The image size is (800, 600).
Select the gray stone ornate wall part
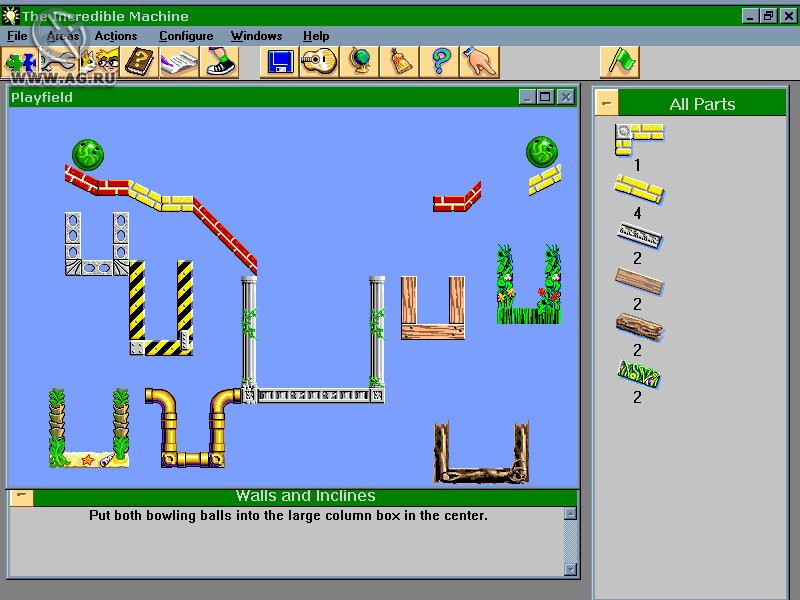pos(639,236)
